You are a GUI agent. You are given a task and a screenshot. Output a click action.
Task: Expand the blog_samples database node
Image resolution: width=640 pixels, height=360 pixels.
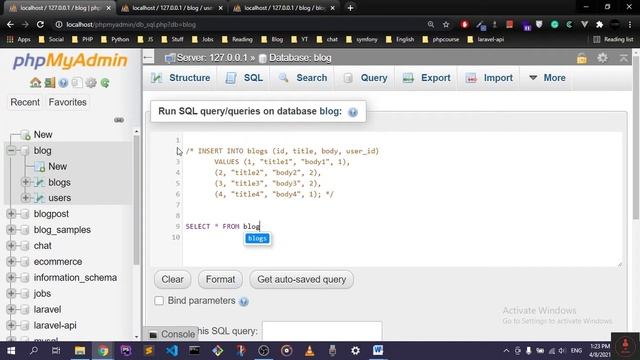pos(11,229)
